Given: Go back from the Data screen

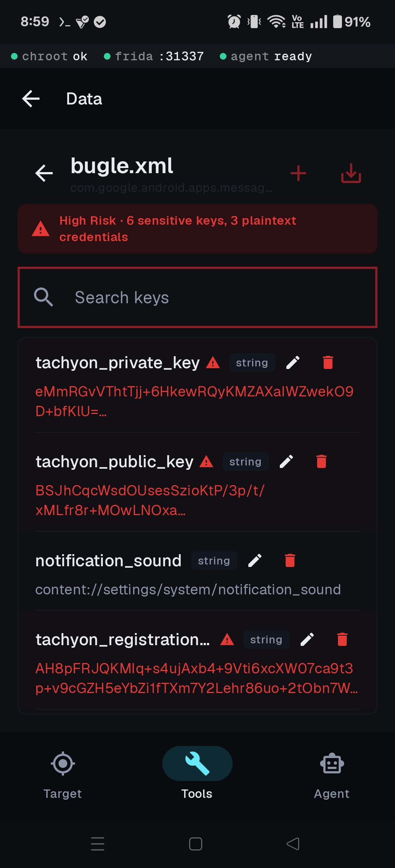Looking at the screenshot, I should click(30, 98).
